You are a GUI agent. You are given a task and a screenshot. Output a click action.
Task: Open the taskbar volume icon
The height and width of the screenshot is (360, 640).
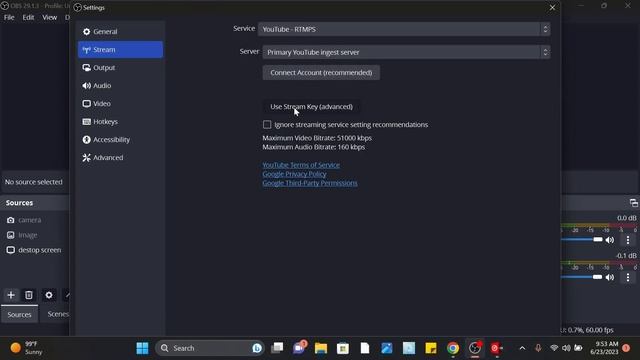(566, 348)
